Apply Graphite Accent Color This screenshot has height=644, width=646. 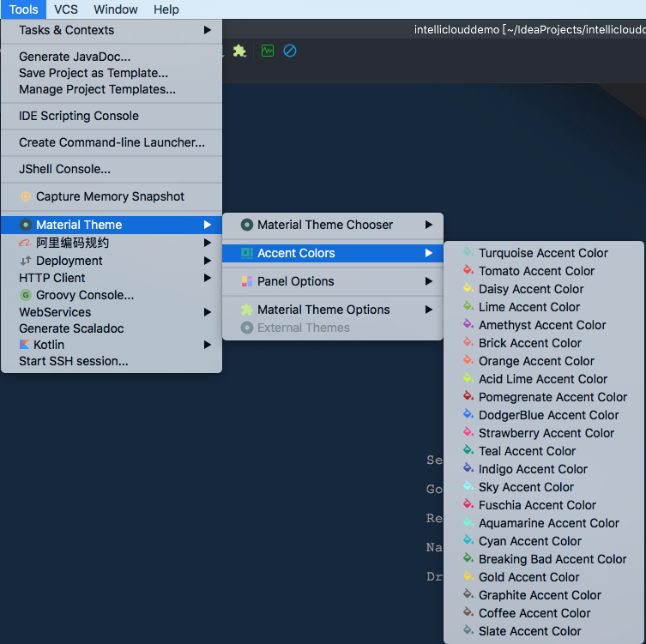click(544, 595)
